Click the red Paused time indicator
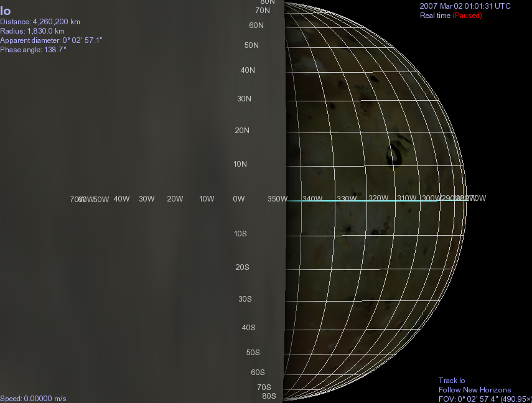The image size is (532, 403). pos(467,16)
